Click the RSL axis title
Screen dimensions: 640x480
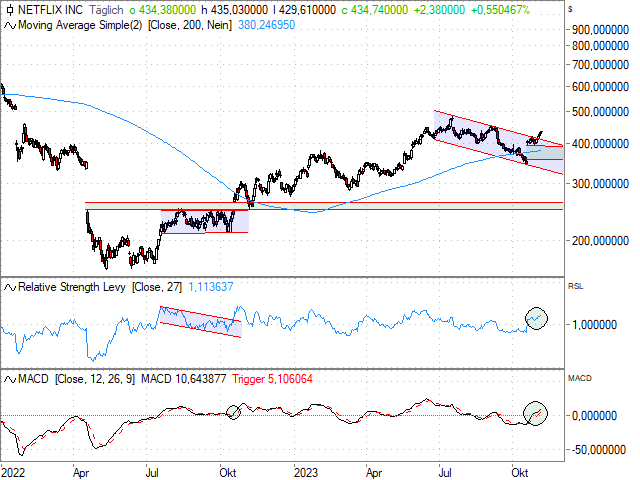[x=576, y=286]
